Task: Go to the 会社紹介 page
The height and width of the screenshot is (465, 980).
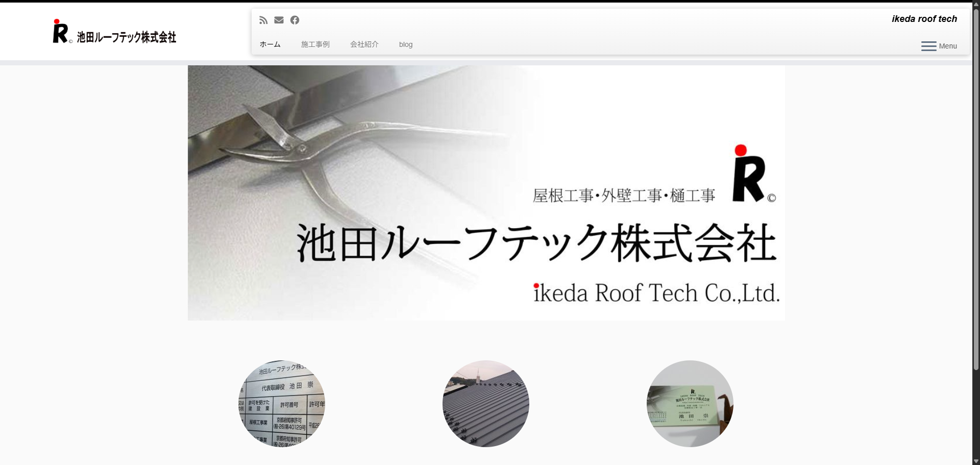Action: (x=364, y=44)
